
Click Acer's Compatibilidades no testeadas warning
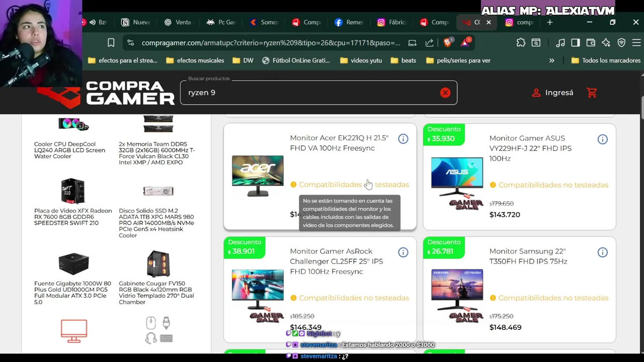350,185
